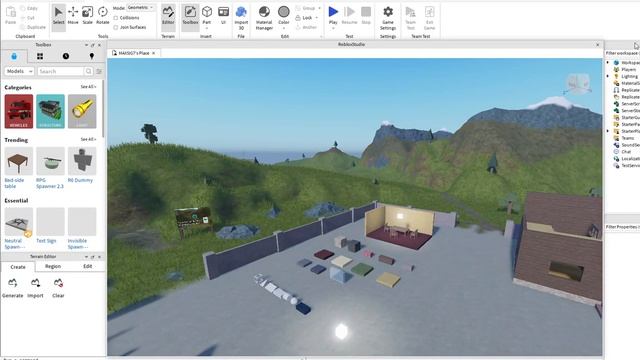Pick the Color swatch circle
This screenshot has width=640, height=360.
(284, 12)
